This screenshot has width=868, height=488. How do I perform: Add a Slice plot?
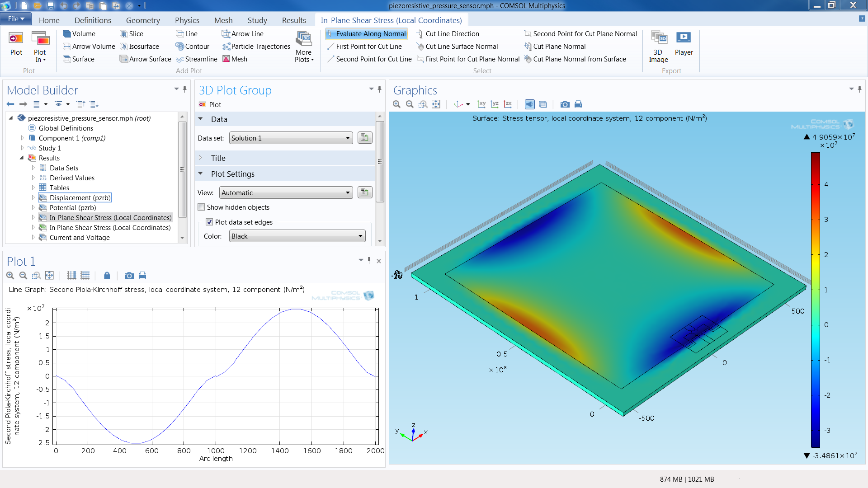[132, 34]
